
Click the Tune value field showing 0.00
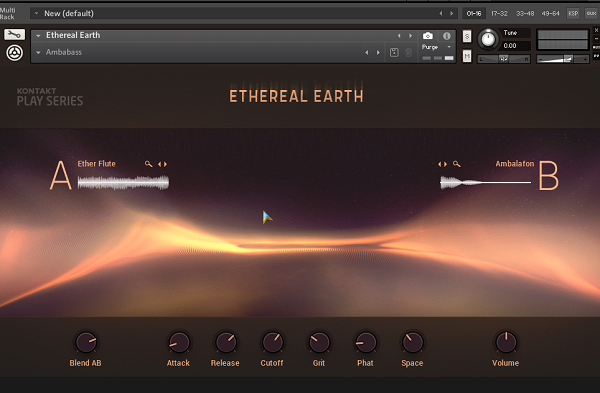point(515,46)
